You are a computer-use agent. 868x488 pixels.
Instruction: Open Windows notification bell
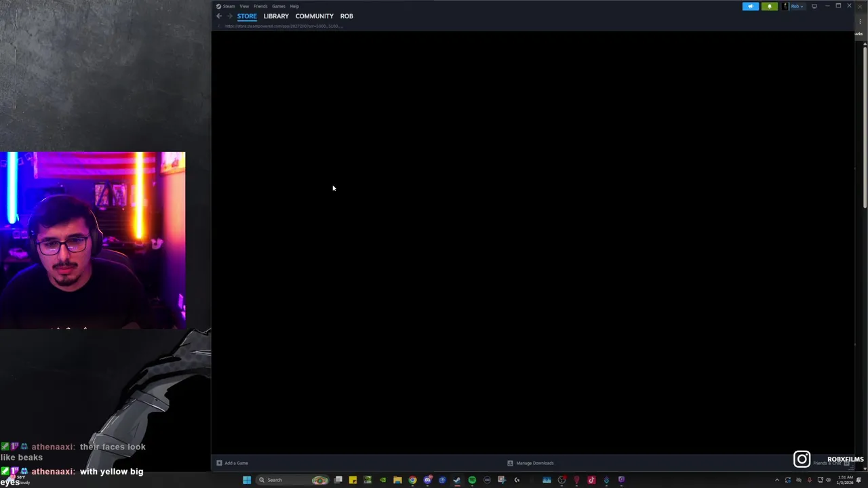click(x=859, y=480)
